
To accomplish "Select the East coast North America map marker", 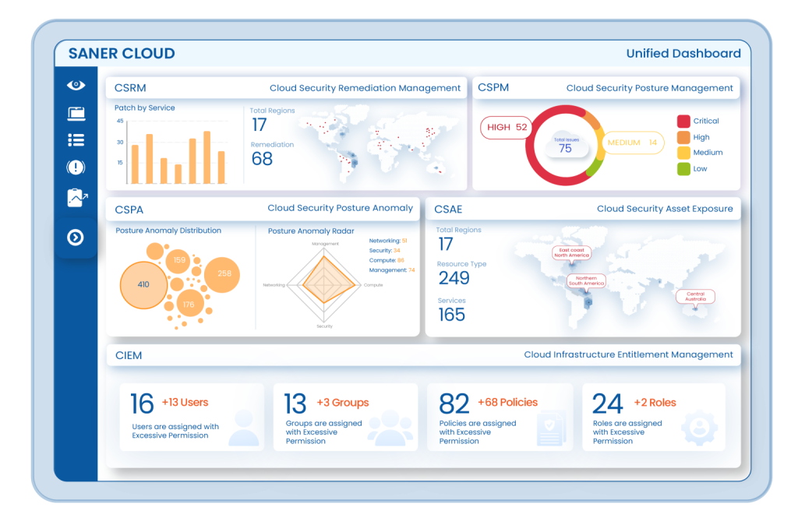I will 571,253.
